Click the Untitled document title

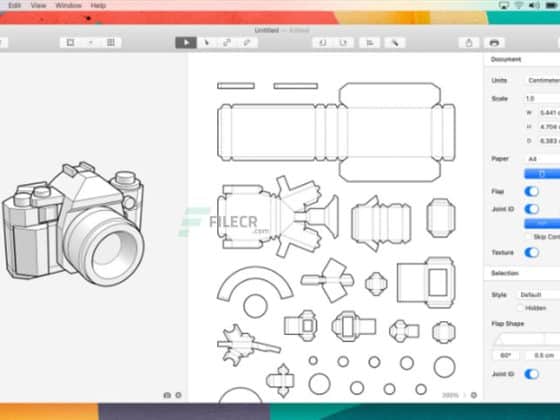(x=267, y=30)
